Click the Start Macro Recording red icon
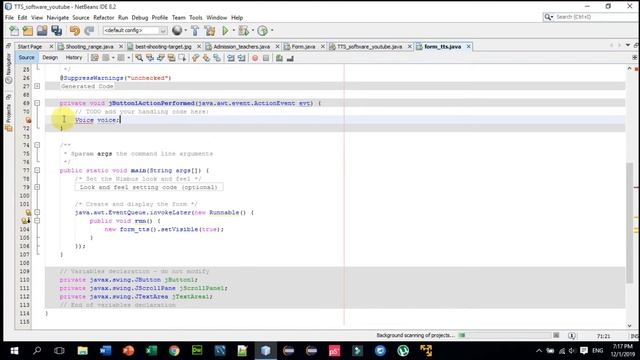 click(255, 58)
